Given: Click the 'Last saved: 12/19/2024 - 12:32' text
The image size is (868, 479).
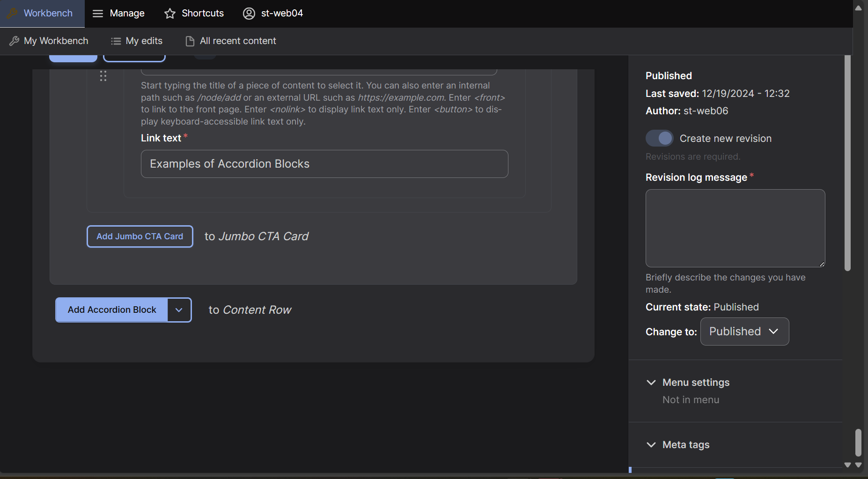Looking at the screenshot, I should [x=717, y=94].
